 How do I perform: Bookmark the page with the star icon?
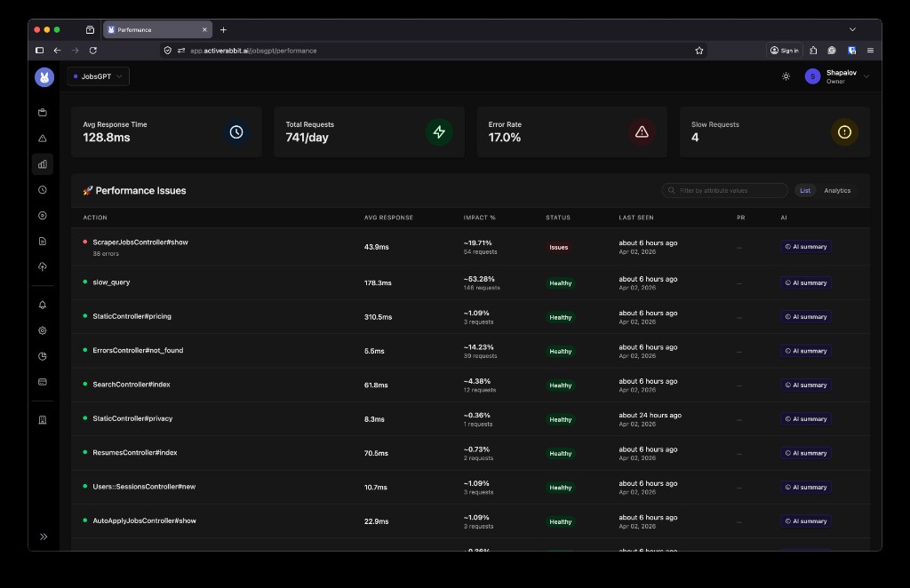[699, 51]
